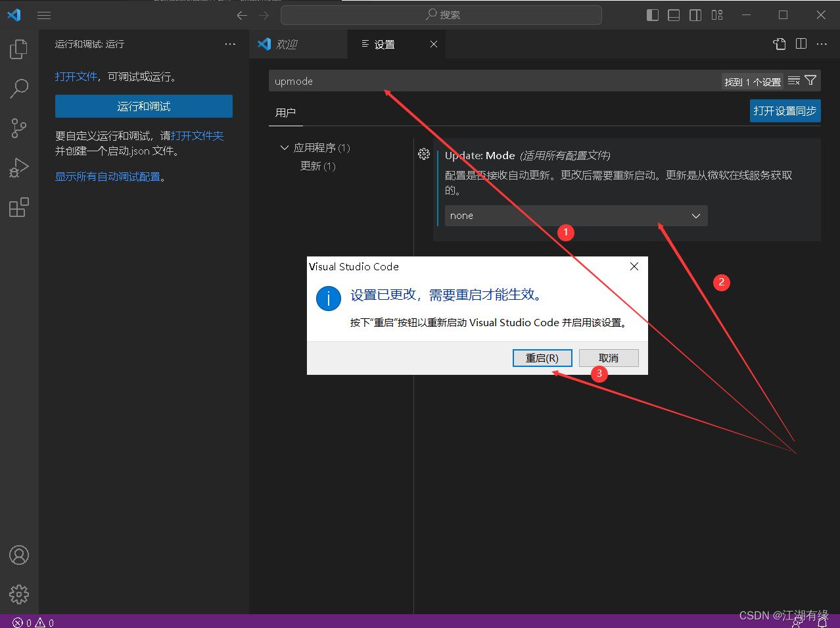Open gear menu for Update Mode setting

(424, 154)
